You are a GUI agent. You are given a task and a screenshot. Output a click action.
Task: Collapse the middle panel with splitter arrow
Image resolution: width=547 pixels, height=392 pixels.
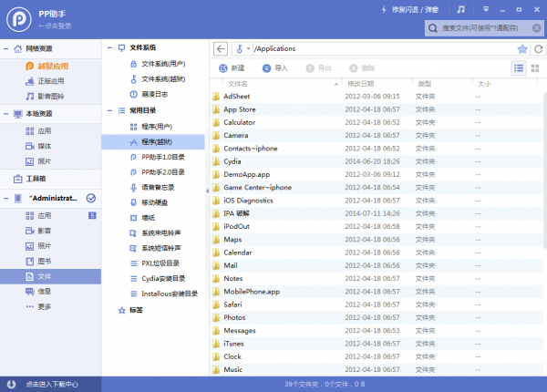click(x=207, y=191)
